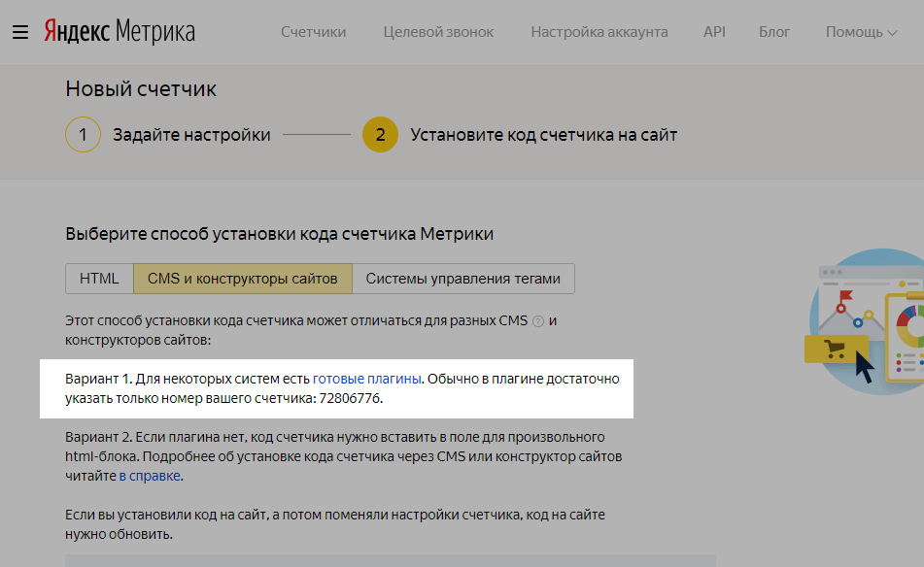Click the Яндекс logo

[x=77, y=32]
